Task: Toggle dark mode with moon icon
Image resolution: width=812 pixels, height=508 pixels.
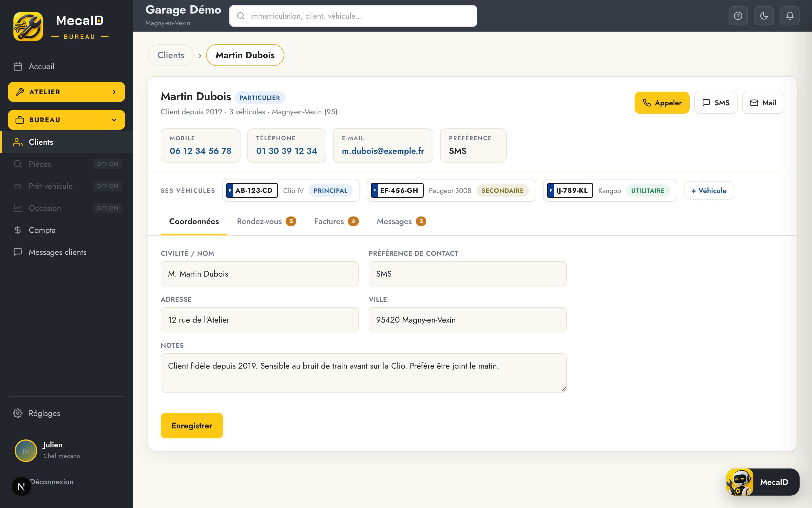Action: click(x=764, y=16)
